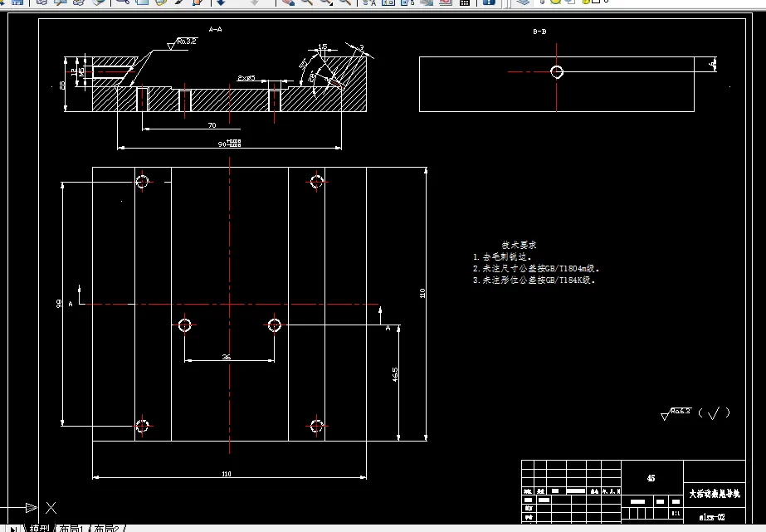This screenshot has height=532, width=766.
Task: Pick the upper-right mounting hole in plan view
Action: [x=316, y=182]
